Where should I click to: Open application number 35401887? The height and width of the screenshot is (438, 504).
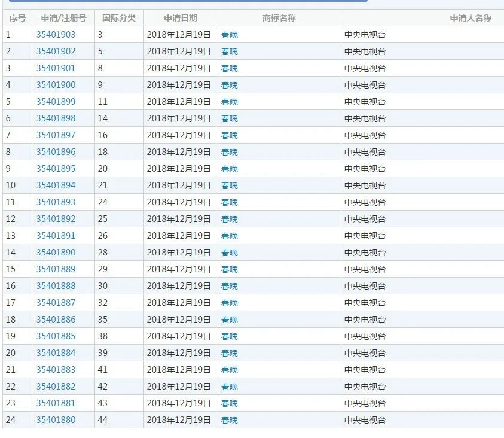pos(56,302)
